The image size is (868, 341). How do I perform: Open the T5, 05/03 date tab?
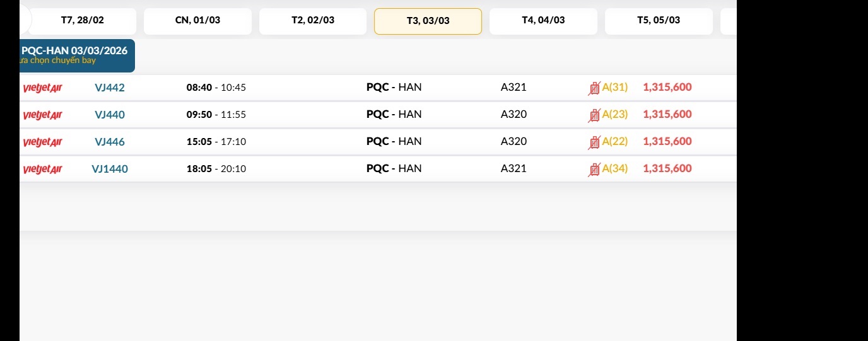pyautogui.click(x=659, y=21)
